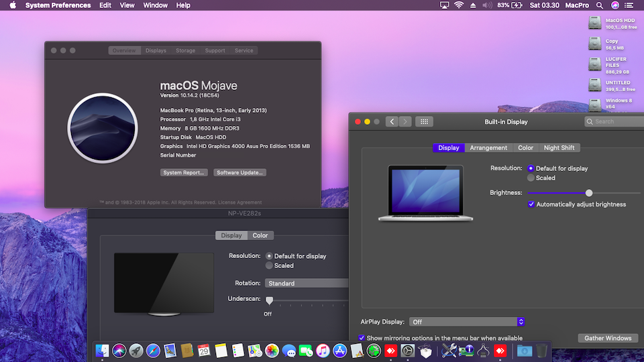Open Spotlight search magnifier in menu bar
The width and height of the screenshot is (644, 362).
600,5
